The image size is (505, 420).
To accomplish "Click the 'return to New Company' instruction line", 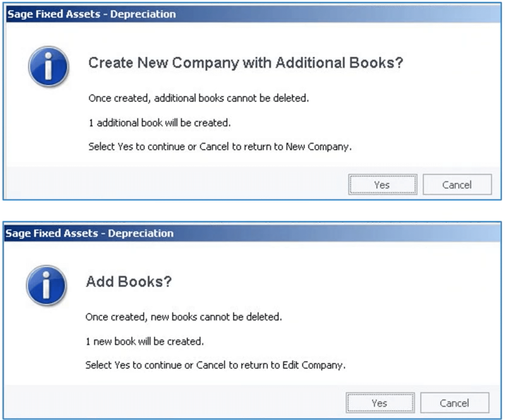I will point(220,147).
